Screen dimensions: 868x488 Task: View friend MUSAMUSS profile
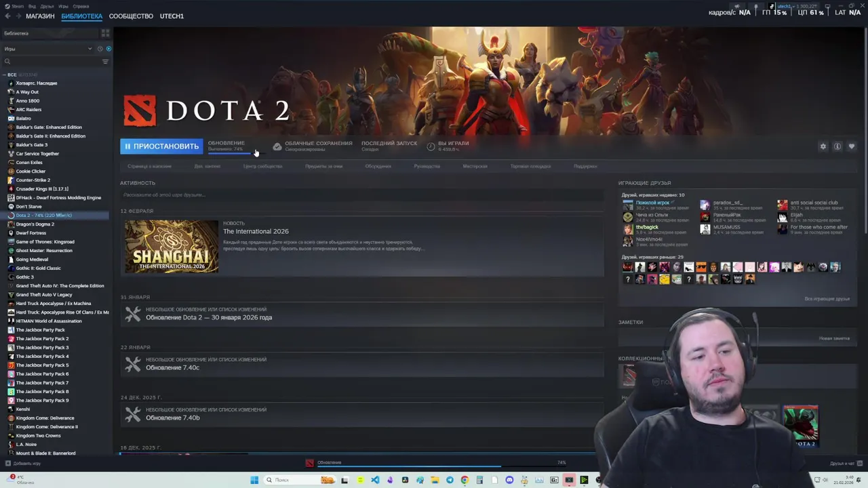[x=726, y=227]
